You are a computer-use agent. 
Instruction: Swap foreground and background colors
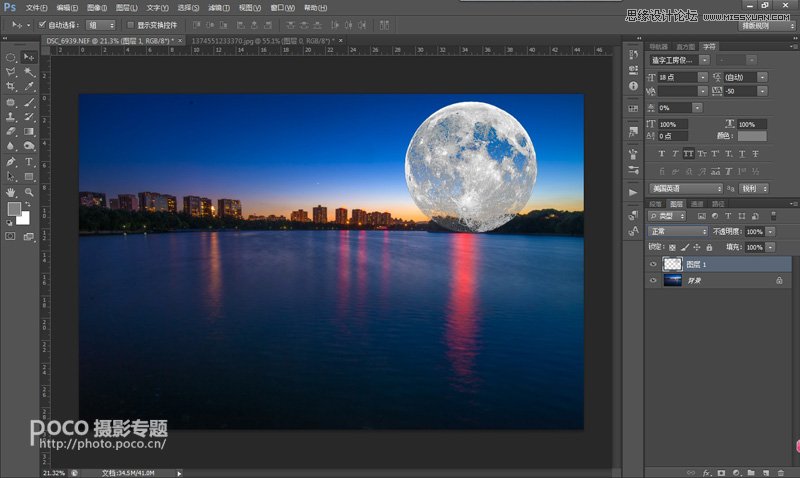coord(28,205)
